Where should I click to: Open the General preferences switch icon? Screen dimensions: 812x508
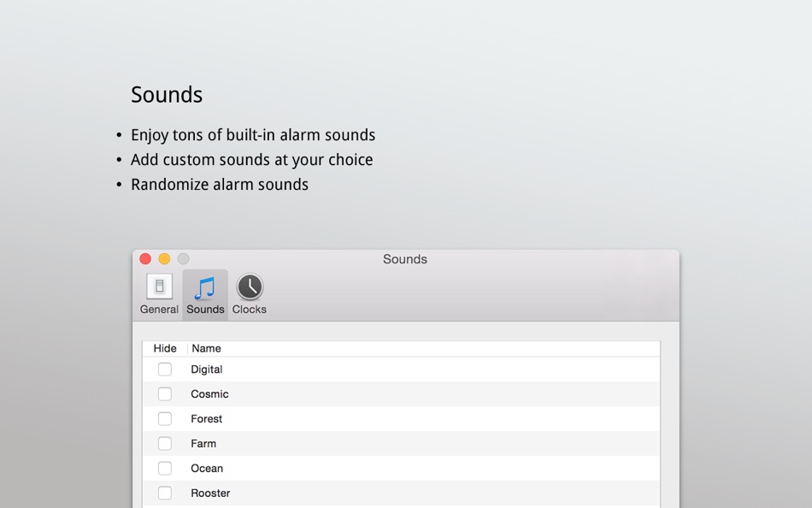tap(160, 286)
